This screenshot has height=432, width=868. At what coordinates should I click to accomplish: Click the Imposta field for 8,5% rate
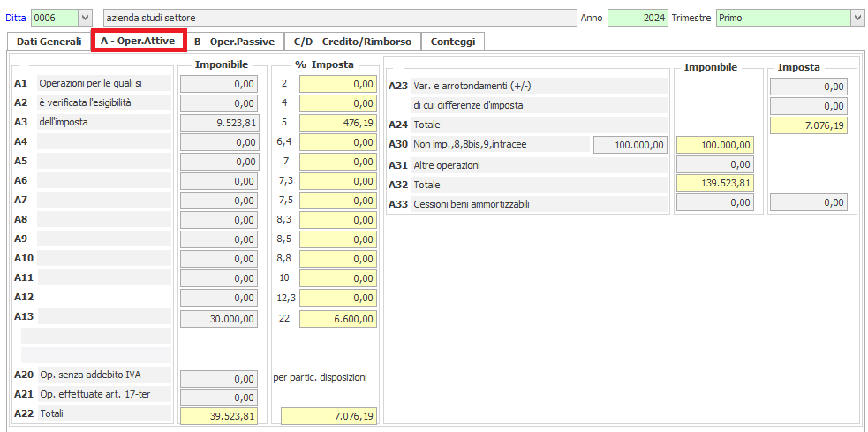[338, 239]
